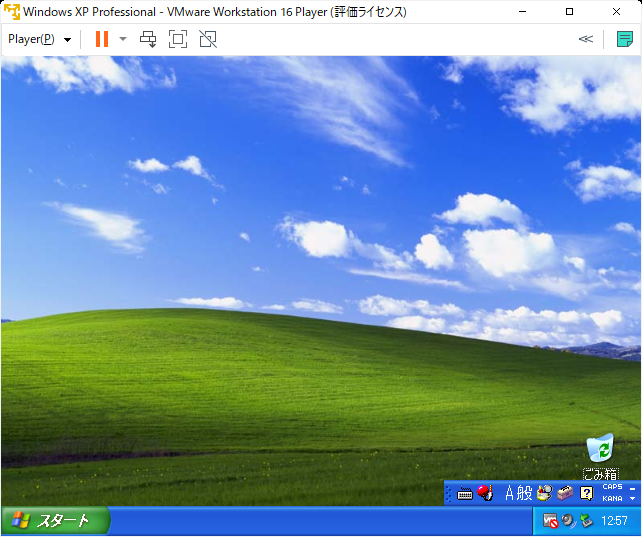Minimize the VMware Player window
Viewport: 642px width, 537px height.
[522, 11]
